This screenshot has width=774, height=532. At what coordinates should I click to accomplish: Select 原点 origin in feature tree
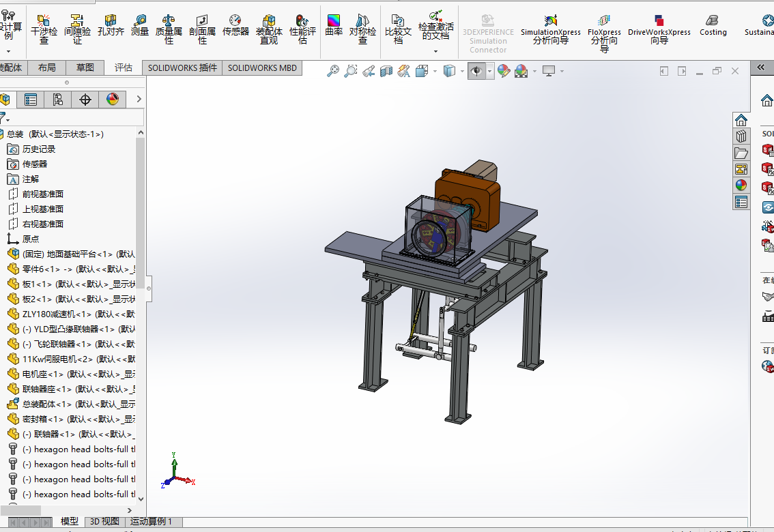pos(30,239)
